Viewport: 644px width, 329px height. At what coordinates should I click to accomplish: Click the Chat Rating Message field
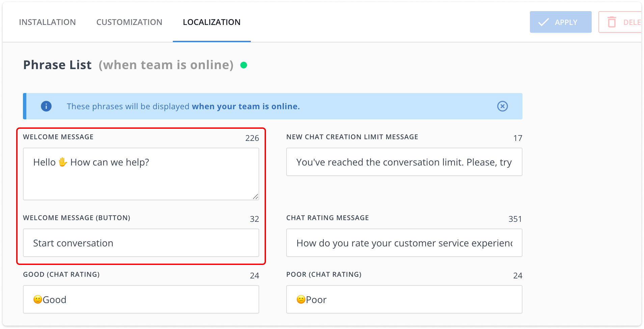click(404, 243)
